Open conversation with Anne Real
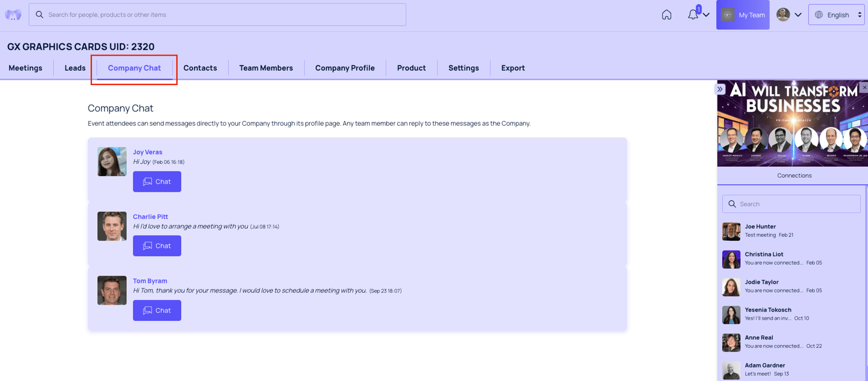 (x=791, y=342)
